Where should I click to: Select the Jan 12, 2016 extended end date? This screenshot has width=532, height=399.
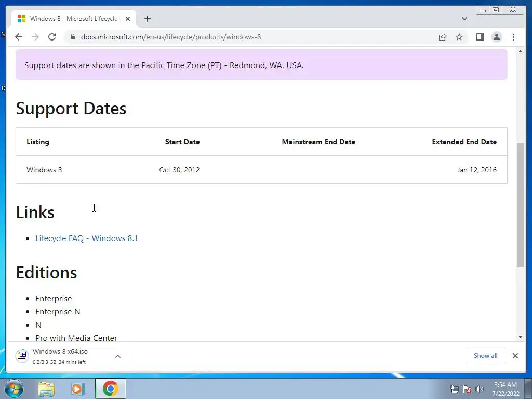[x=477, y=170]
